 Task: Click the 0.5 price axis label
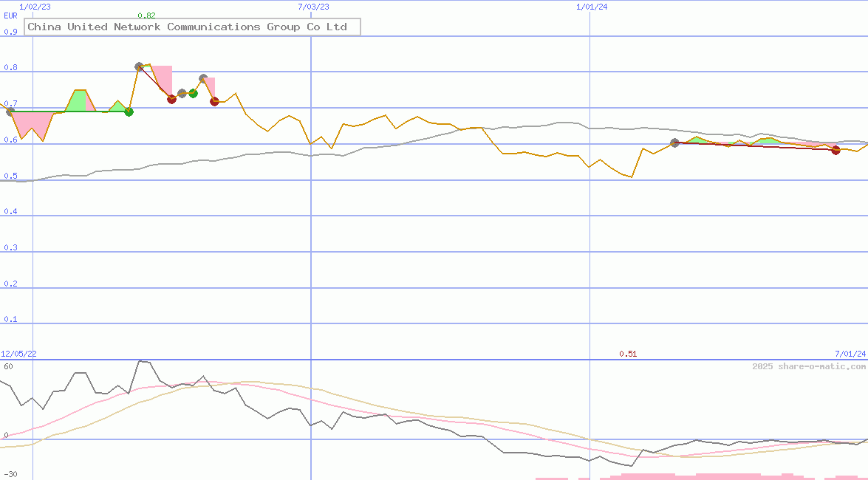click(x=11, y=175)
